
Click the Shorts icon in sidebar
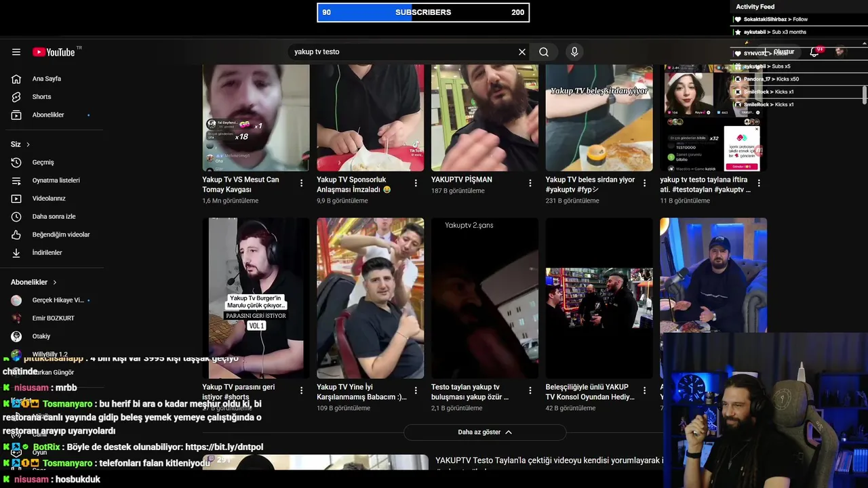click(16, 97)
